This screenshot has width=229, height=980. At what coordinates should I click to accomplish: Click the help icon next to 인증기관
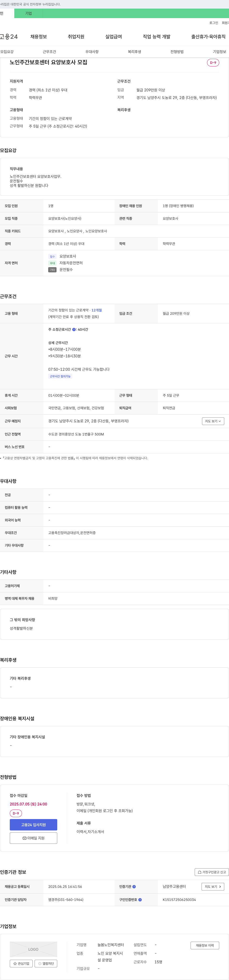134,886
